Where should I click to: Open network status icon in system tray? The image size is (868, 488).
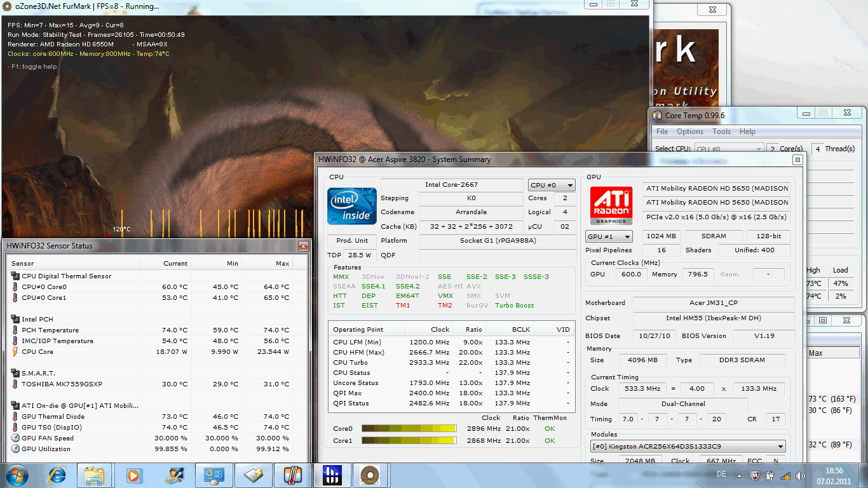785,475
